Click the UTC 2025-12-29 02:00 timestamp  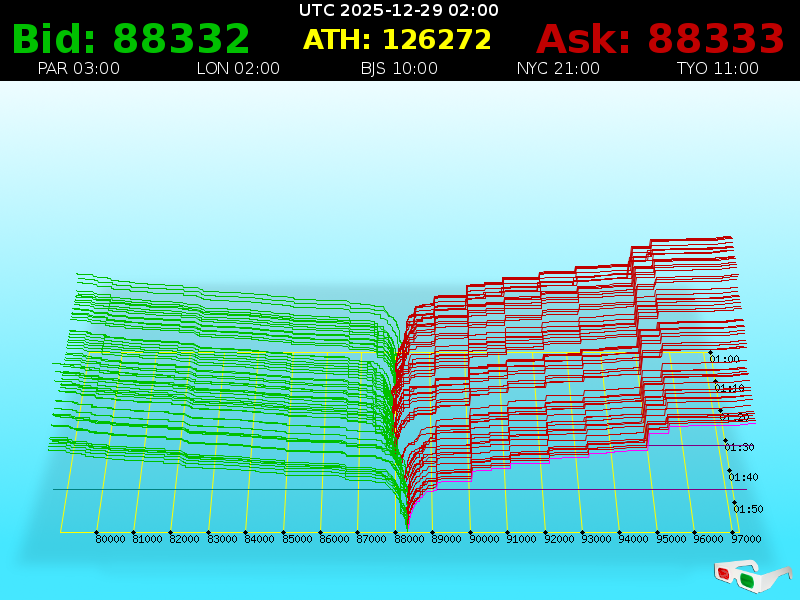(x=398, y=10)
